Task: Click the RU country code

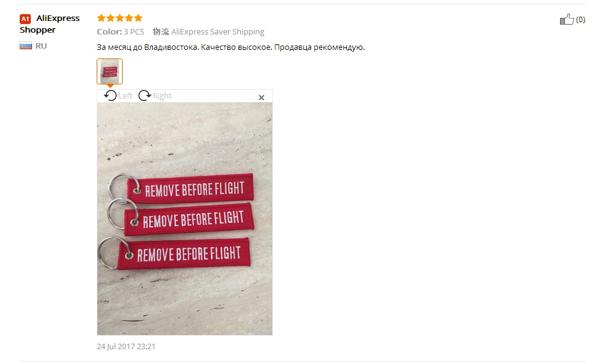Action: [41, 46]
